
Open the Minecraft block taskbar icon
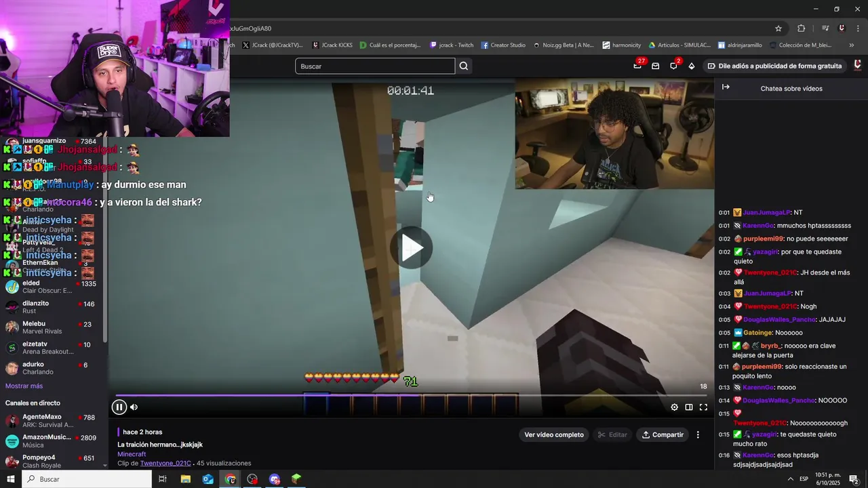click(296, 479)
